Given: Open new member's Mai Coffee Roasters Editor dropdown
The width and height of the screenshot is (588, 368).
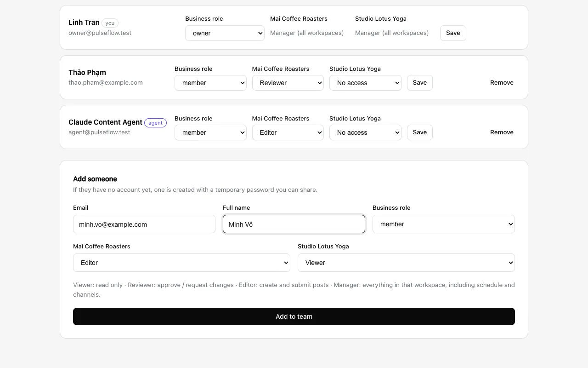Looking at the screenshot, I should (181, 263).
